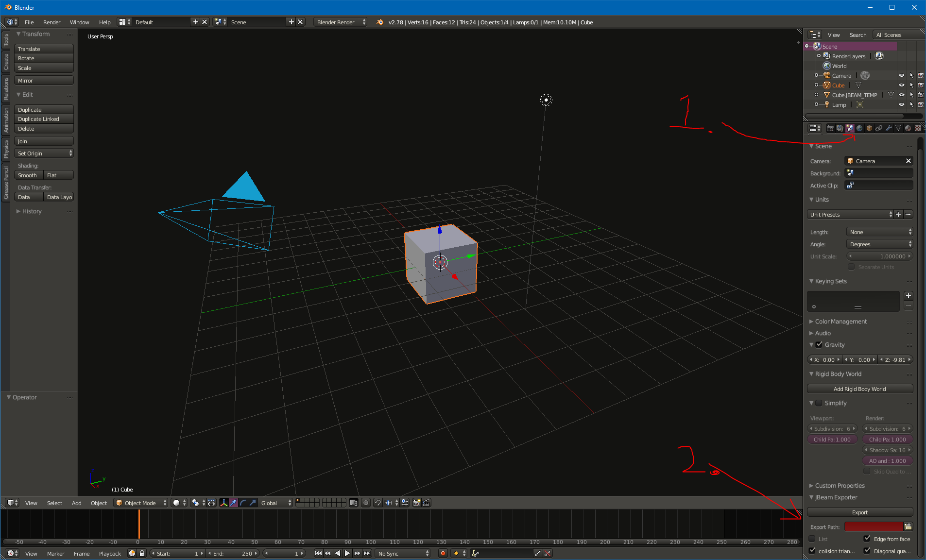Image resolution: width=926 pixels, height=560 pixels.
Task: Jump to the first frame
Action: tap(318, 553)
